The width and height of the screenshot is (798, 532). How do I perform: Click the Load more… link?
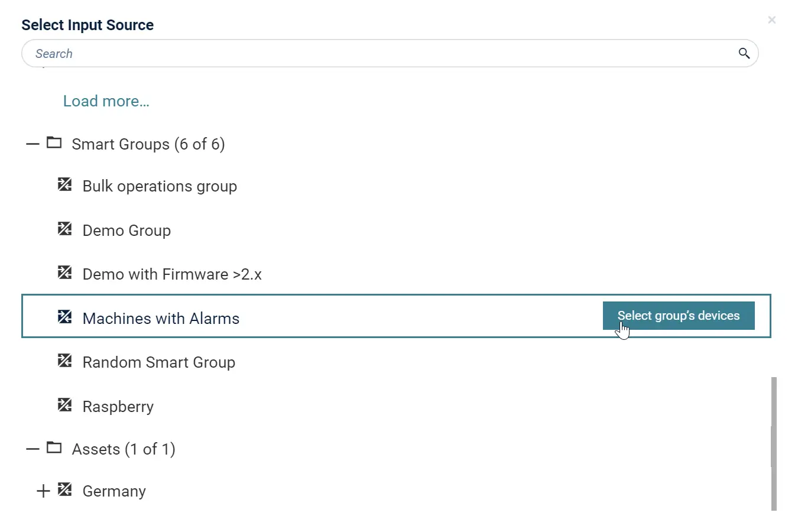click(x=106, y=101)
